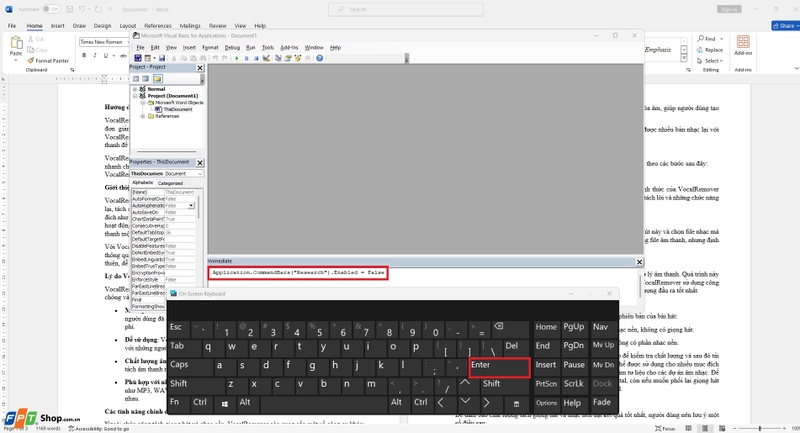Switch to the Categorized tab in Properties
This screenshot has height=433, width=800.
pyautogui.click(x=170, y=183)
